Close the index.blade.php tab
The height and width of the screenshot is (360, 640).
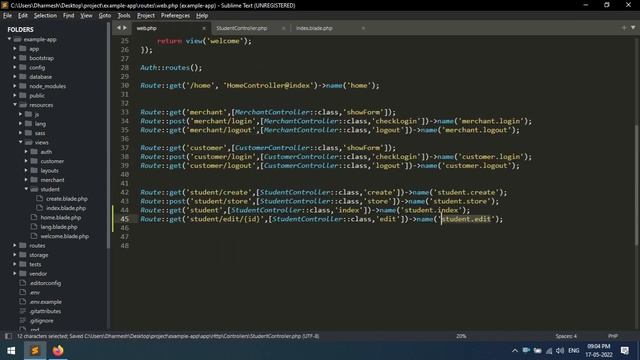[x=363, y=28]
